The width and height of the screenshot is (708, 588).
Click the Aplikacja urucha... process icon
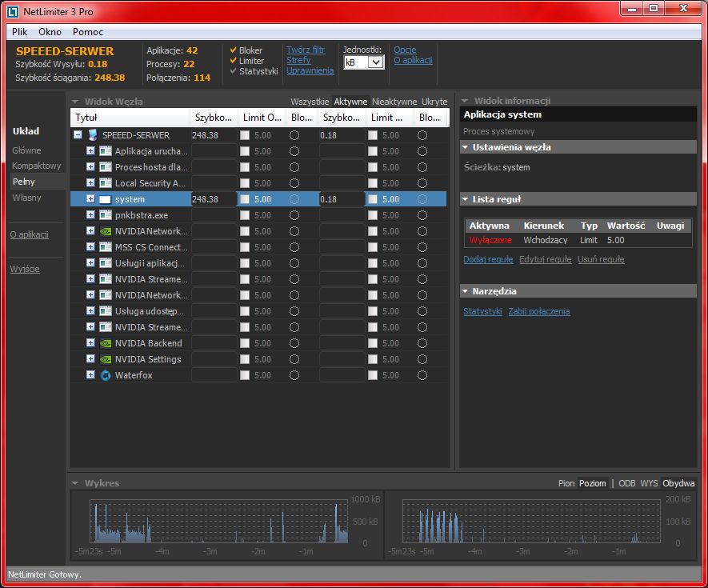pos(106,151)
